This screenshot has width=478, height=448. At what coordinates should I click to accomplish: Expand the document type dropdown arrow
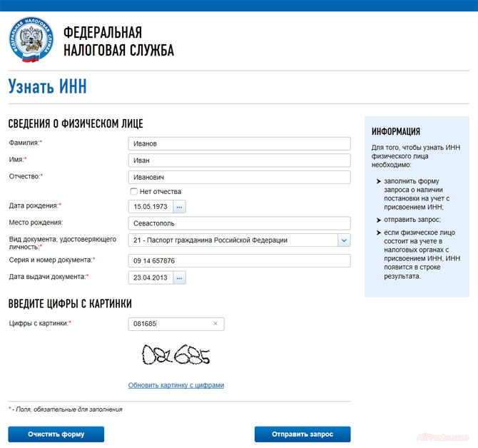(x=344, y=240)
